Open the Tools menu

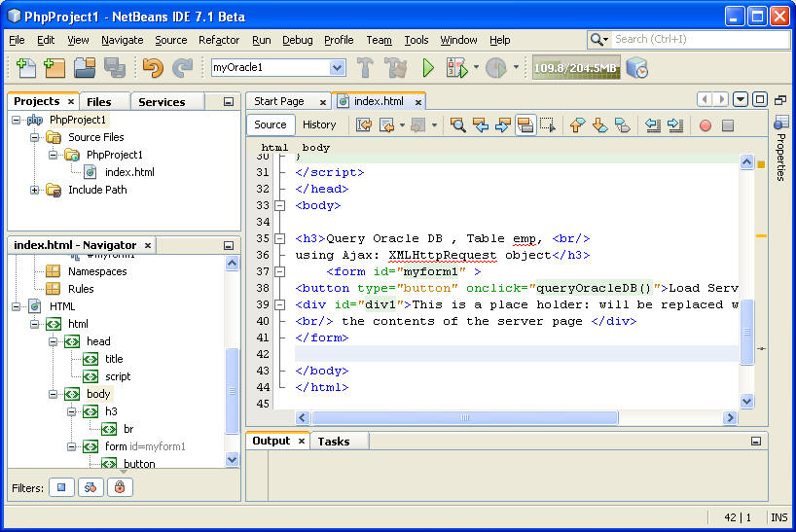pyautogui.click(x=416, y=40)
